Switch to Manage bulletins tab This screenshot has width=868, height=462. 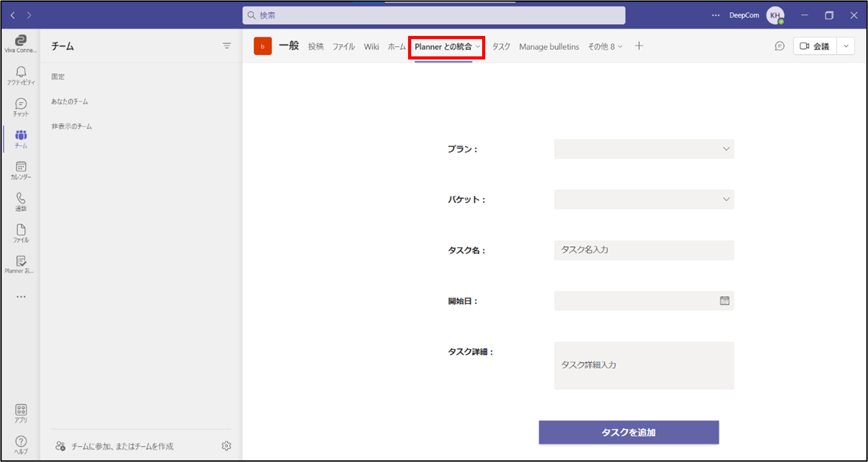(549, 47)
